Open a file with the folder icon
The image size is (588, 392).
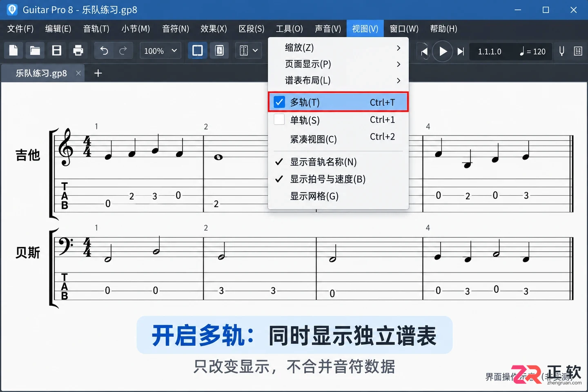click(x=35, y=51)
